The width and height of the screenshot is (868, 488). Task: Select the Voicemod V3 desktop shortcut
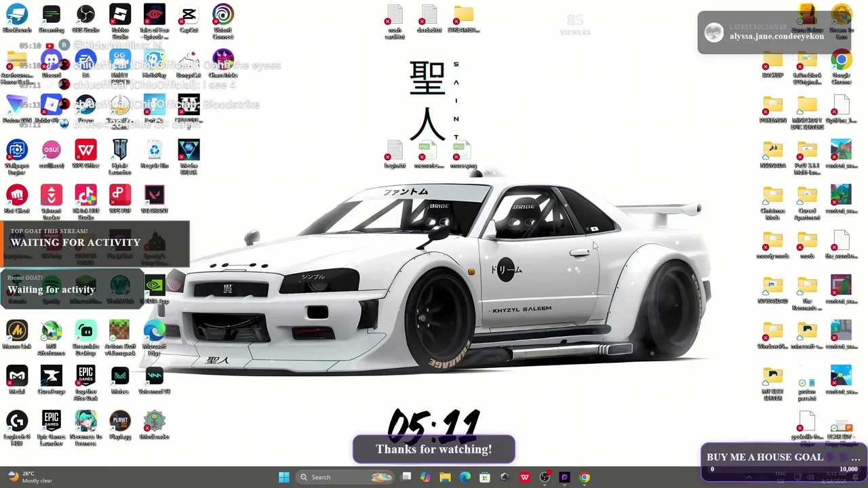(155, 380)
